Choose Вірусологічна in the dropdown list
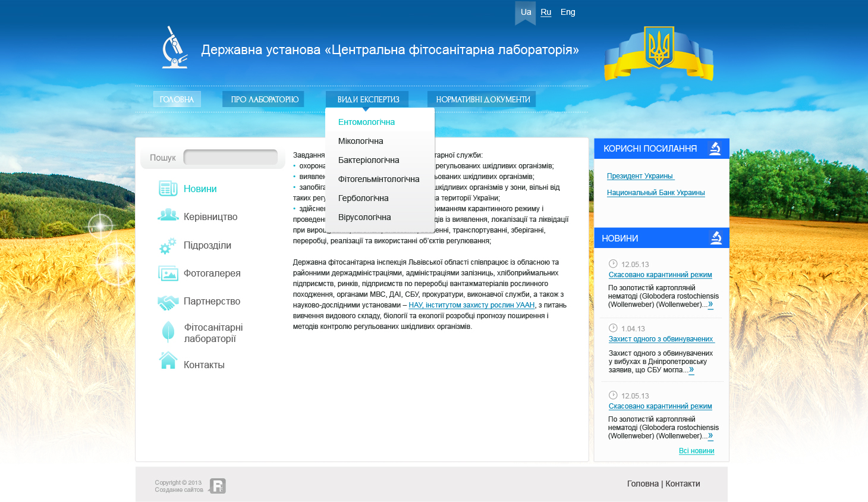This screenshot has width=868, height=502. [364, 217]
